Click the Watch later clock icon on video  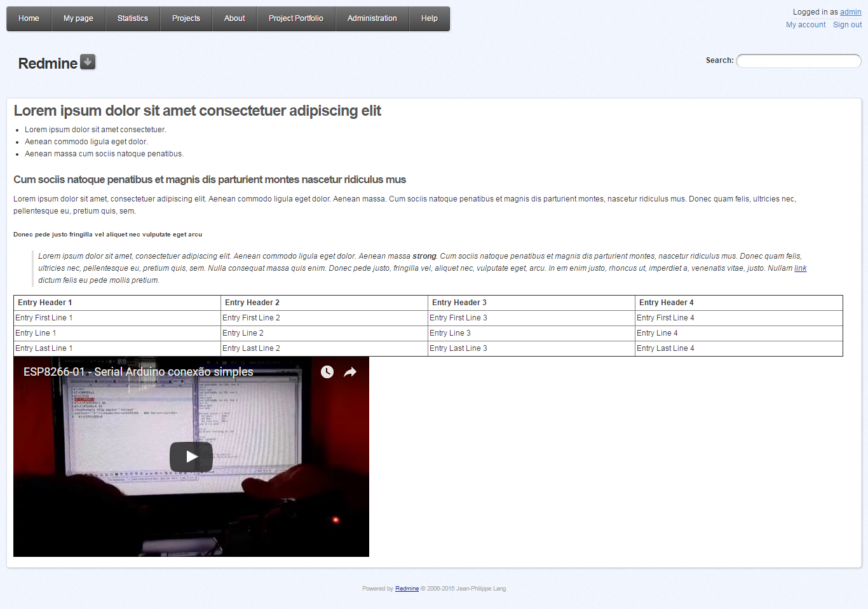click(x=327, y=372)
